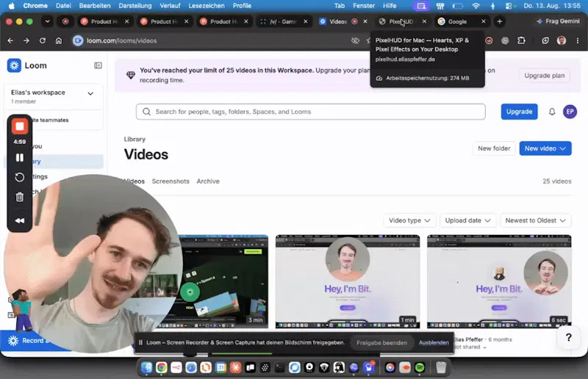Click the leaf performance icon in toolbar
Screen dimensions: 588x379
point(545,40)
